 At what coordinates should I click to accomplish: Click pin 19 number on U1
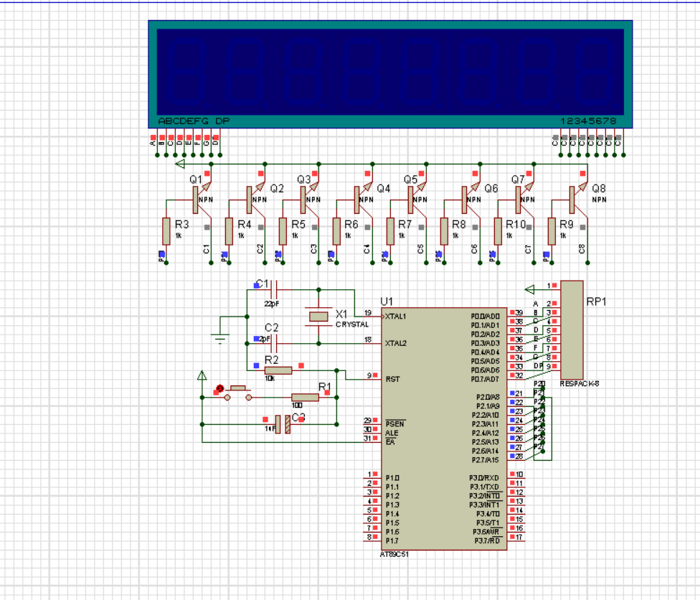pos(368,313)
